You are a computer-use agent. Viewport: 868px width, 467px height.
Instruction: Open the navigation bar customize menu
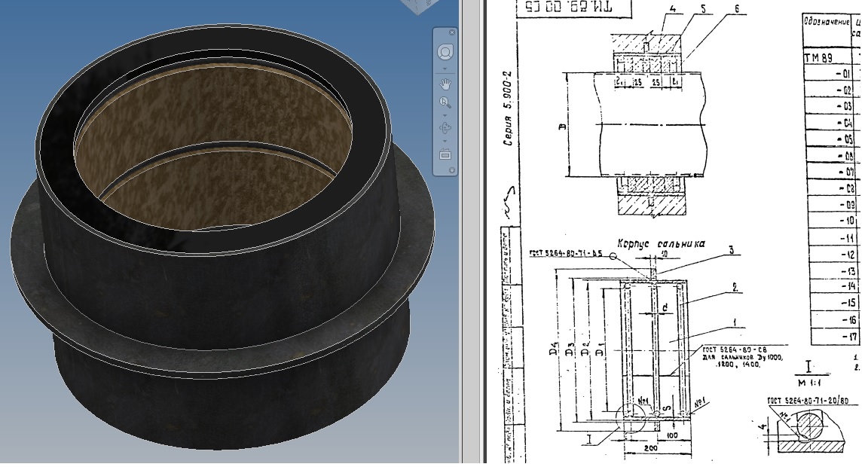452,170
